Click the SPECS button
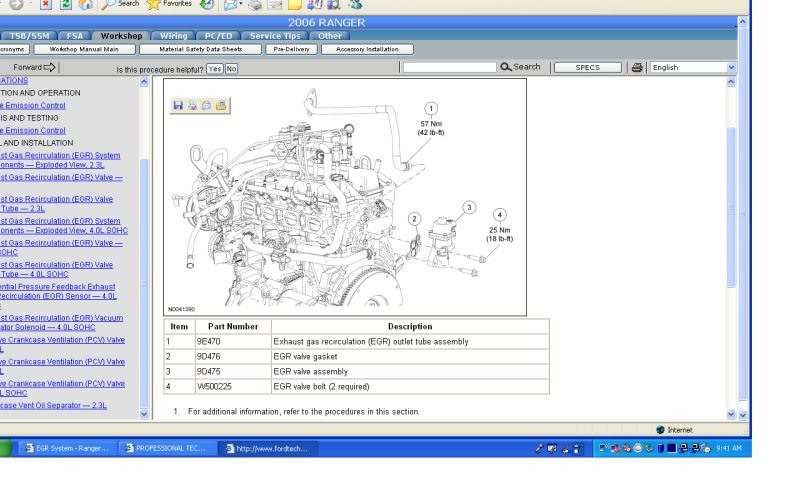This screenshot has width=800, height=500. (588, 67)
